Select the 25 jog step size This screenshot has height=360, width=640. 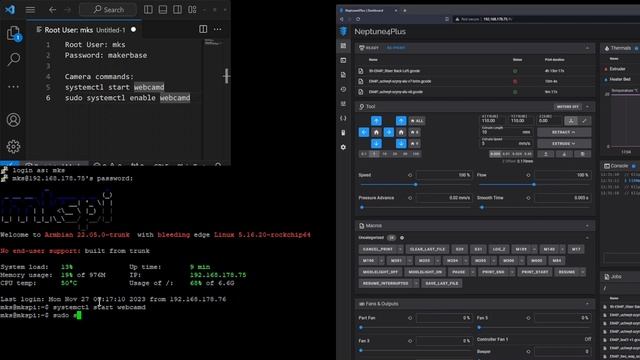click(395, 154)
